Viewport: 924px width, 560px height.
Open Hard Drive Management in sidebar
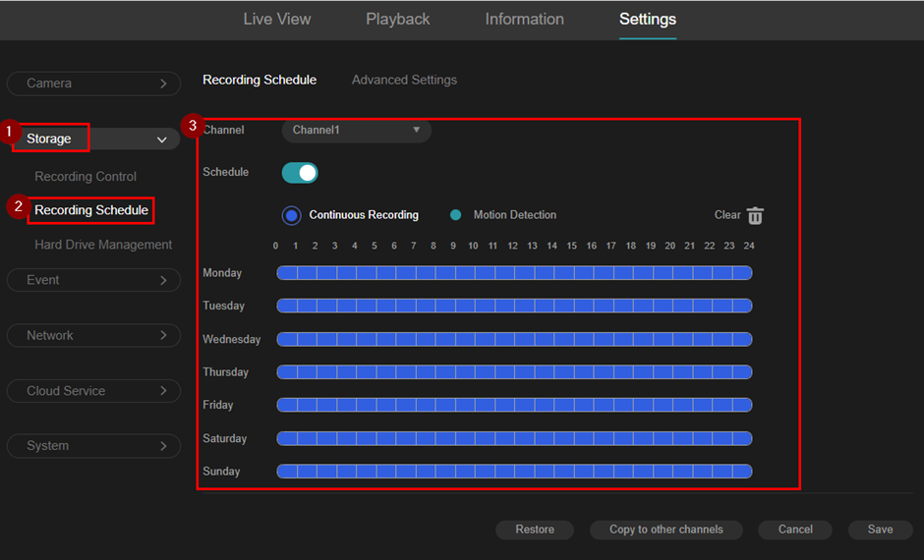(103, 245)
